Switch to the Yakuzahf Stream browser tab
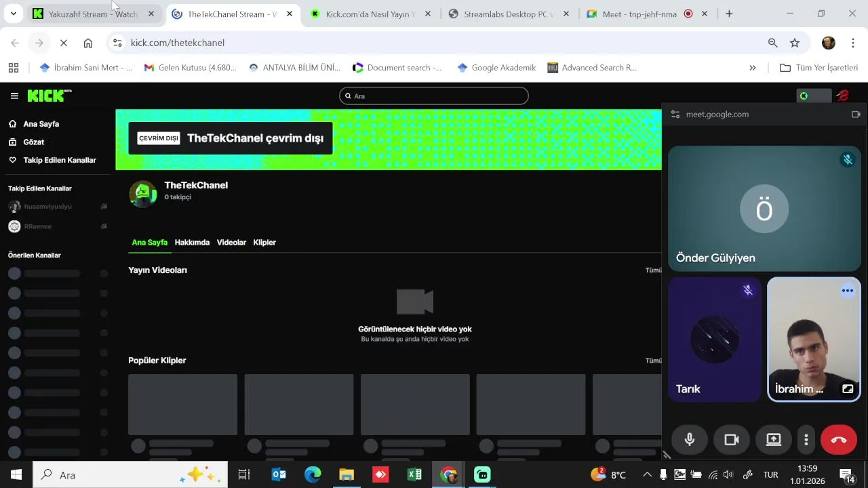This screenshot has height=488, width=868. point(94,14)
